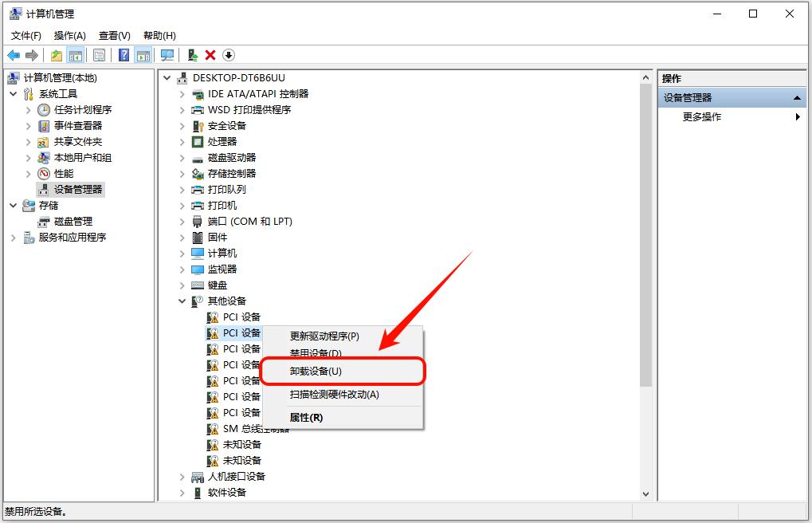Click the Back navigation arrow
The width and height of the screenshot is (812, 523).
tap(13, 55)
